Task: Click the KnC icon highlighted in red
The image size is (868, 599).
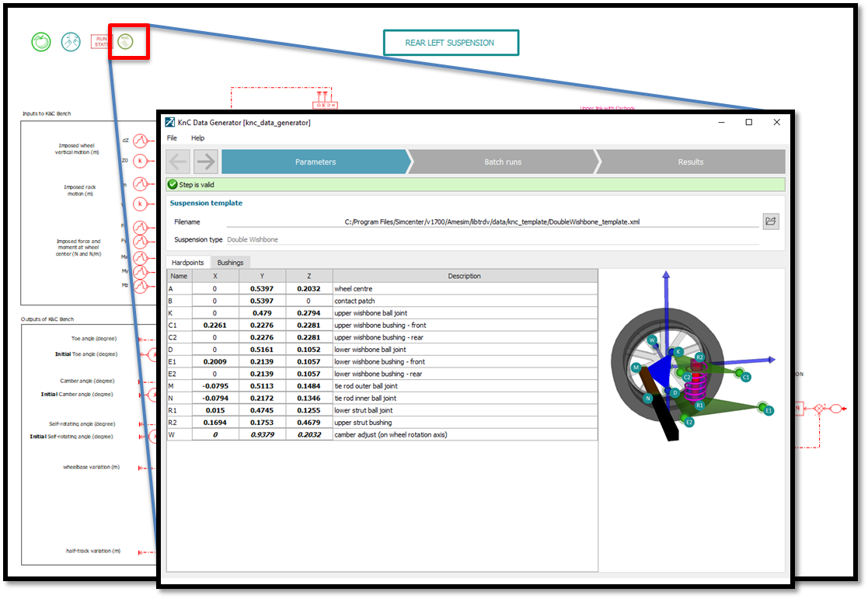Action: 124,42
